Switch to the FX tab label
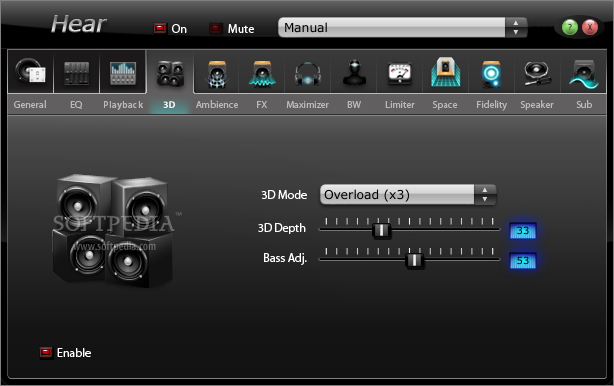Image resolution: width=614 pixels, height=386 pixels. [262, 105]
